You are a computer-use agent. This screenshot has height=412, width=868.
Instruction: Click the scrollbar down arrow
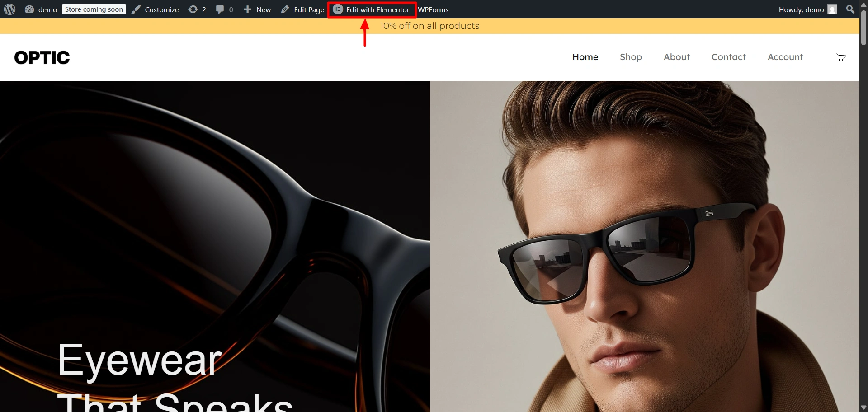point(863,407)
